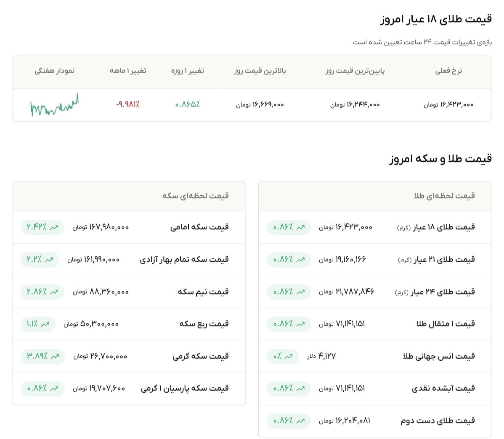Click the تغییر ۱ ماهه column header

pos(128,71)
